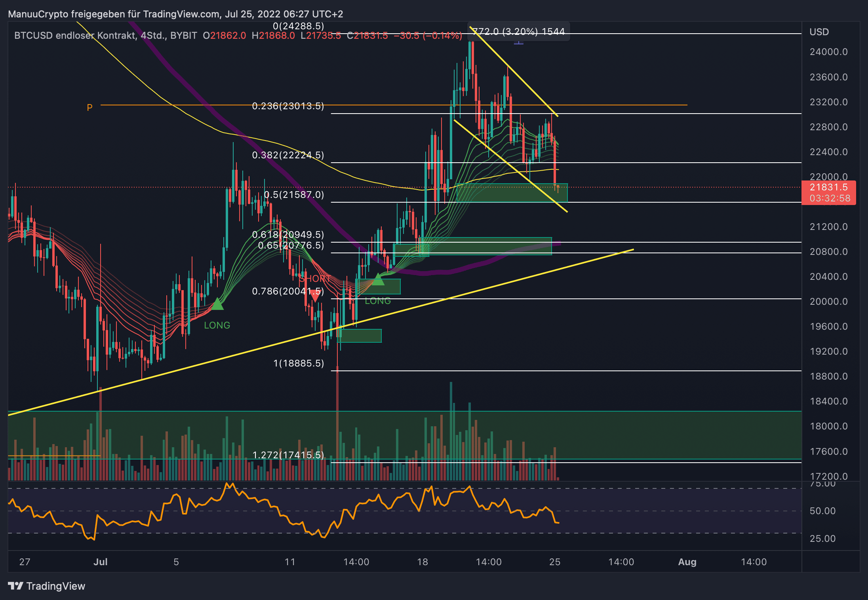Click the RSI 25.00 axis value

[x=822, y=539]
